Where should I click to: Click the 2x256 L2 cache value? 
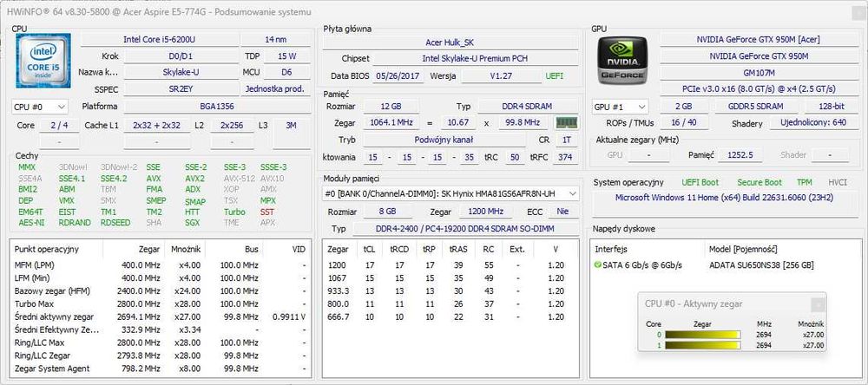pos(232,126)
